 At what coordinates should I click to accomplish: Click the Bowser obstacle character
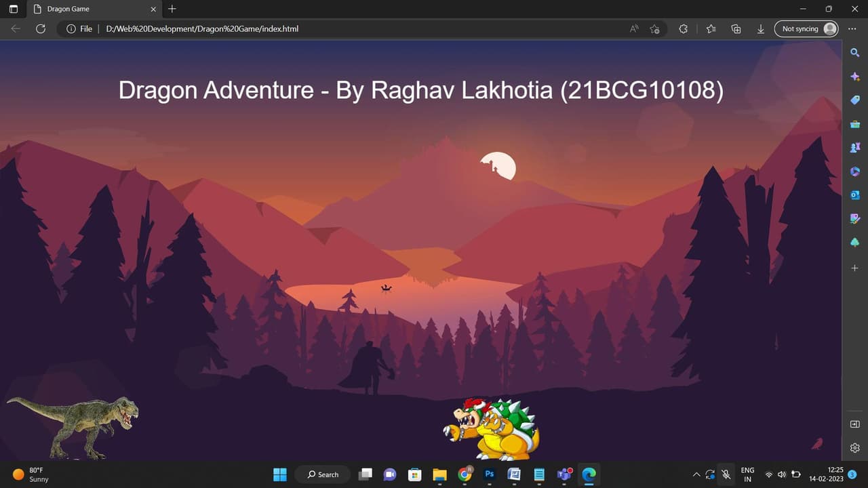click(x=492, y=430)
